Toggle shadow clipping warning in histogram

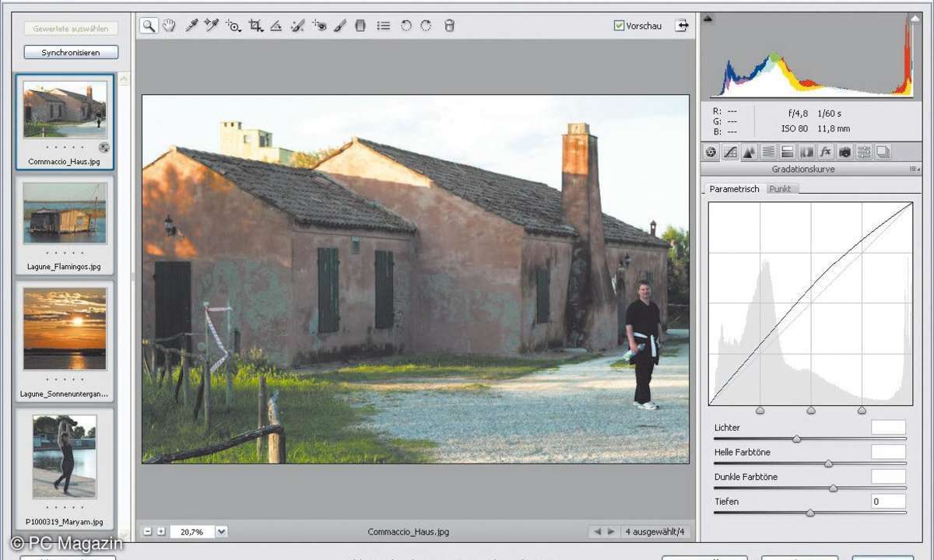pyautogui.click(x=708, y=17)
